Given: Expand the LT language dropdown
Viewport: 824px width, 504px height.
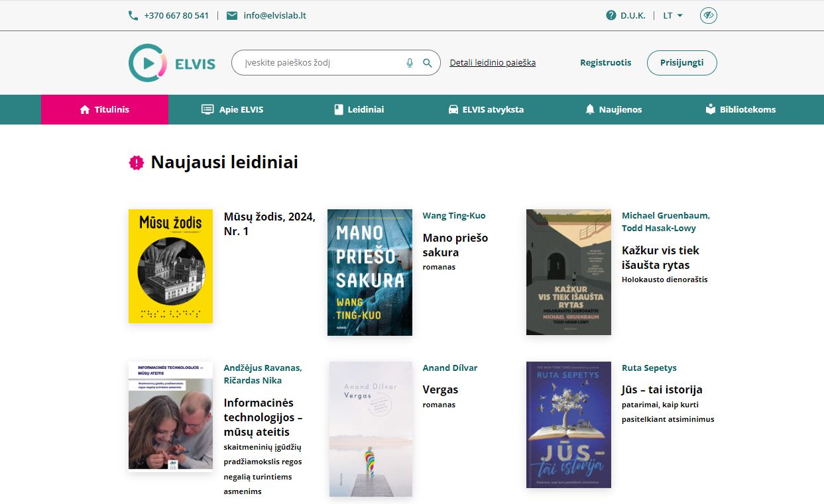Looking at the screenshot, I should point(673,15).
